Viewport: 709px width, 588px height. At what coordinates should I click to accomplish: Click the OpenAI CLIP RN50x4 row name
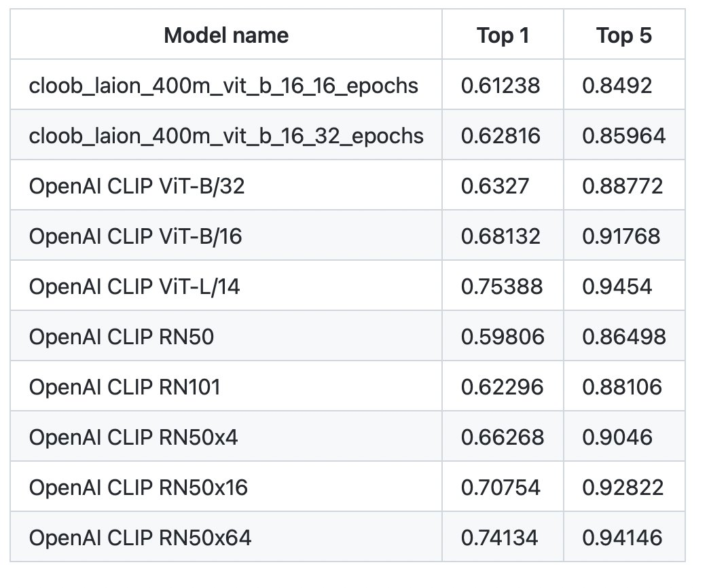[133, 437]
